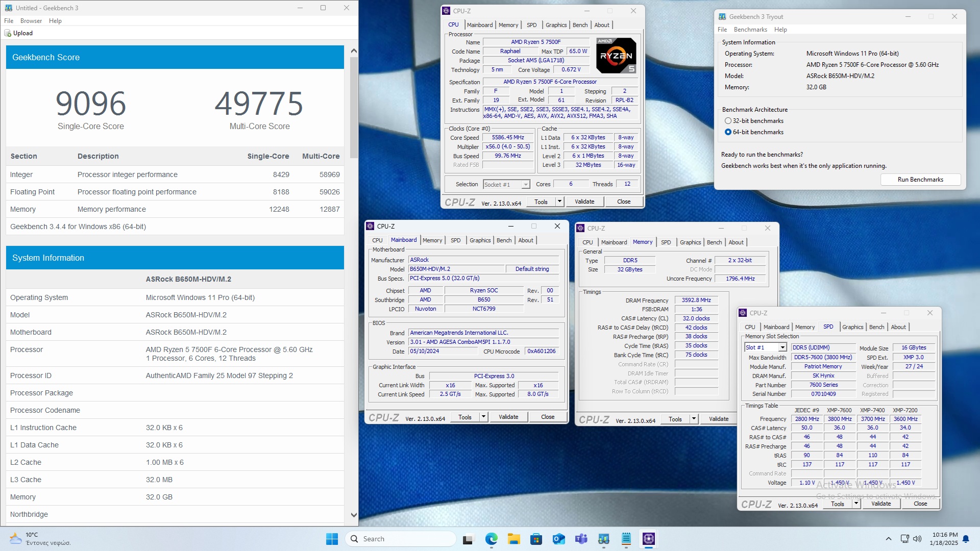Switch to Mainboard tab in top CPU-Z window
The image size is (980, 551).
pyautogui.click(x=480, y=25)
